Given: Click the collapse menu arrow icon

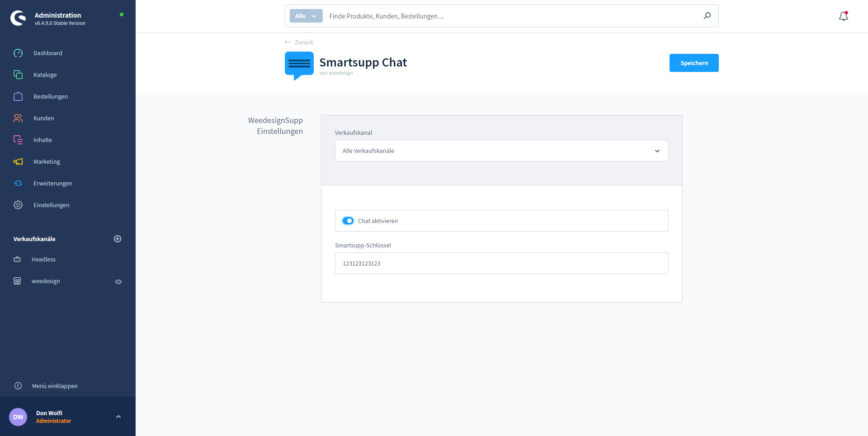Looking at the screenshot, I should [x=18, y=386].
